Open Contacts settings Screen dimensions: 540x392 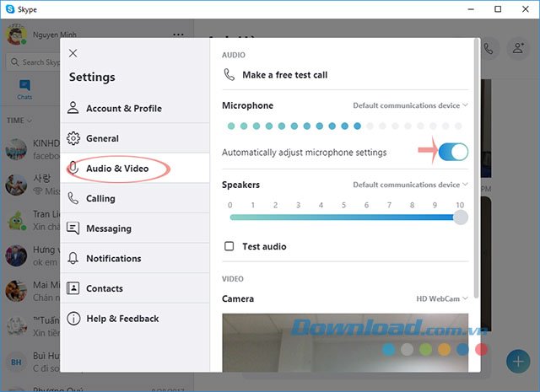point(135,288)
